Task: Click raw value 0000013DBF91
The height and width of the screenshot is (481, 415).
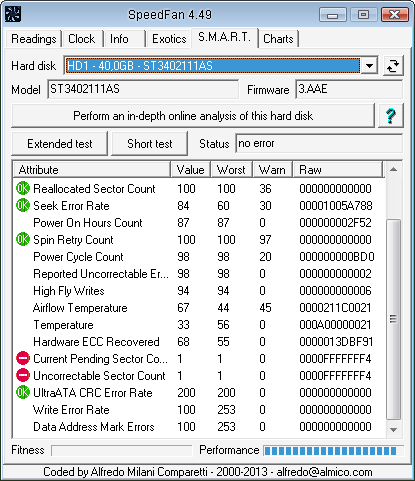Action: coord(336,342)
